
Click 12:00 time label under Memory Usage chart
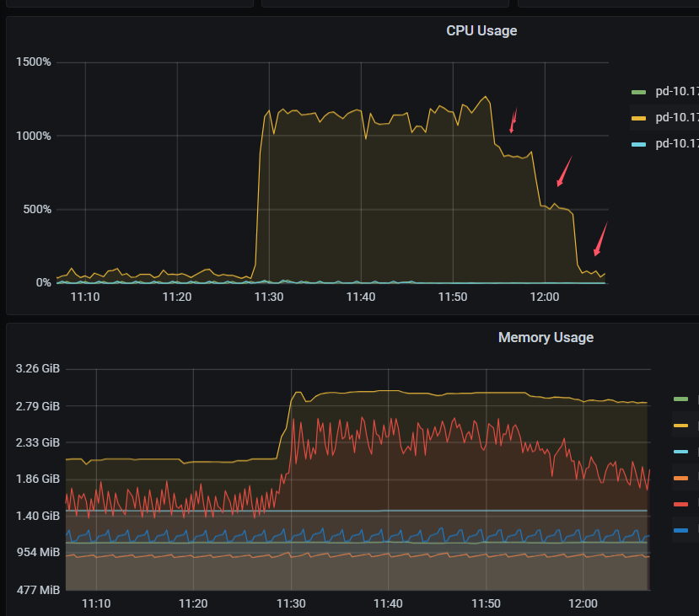coord(583,604)
